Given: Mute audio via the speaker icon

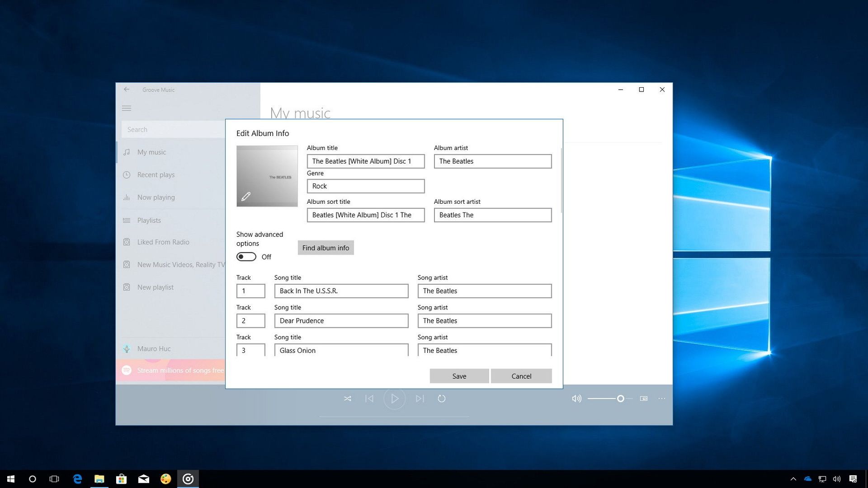Looking at the screenshot, I should coord(576,399).
